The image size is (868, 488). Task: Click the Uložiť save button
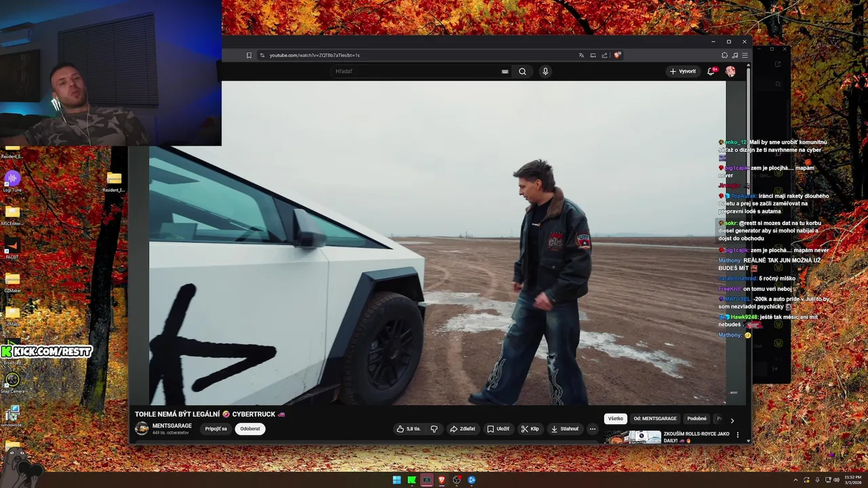click(x=498, y=428)
